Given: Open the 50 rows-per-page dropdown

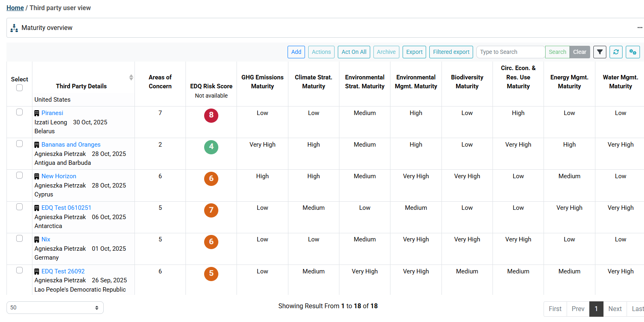Looking at the screenshot, I should [x=55, y=308].
